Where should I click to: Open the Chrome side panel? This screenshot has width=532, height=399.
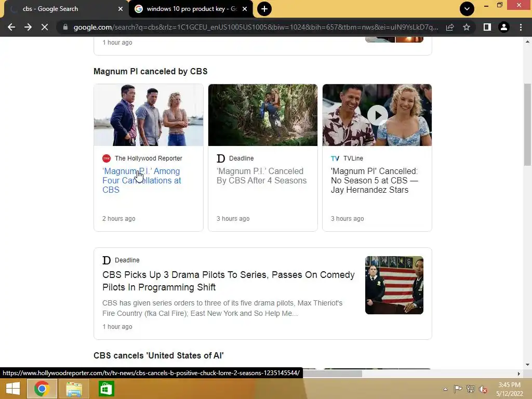pyautogui.click(x=487, y=27)
